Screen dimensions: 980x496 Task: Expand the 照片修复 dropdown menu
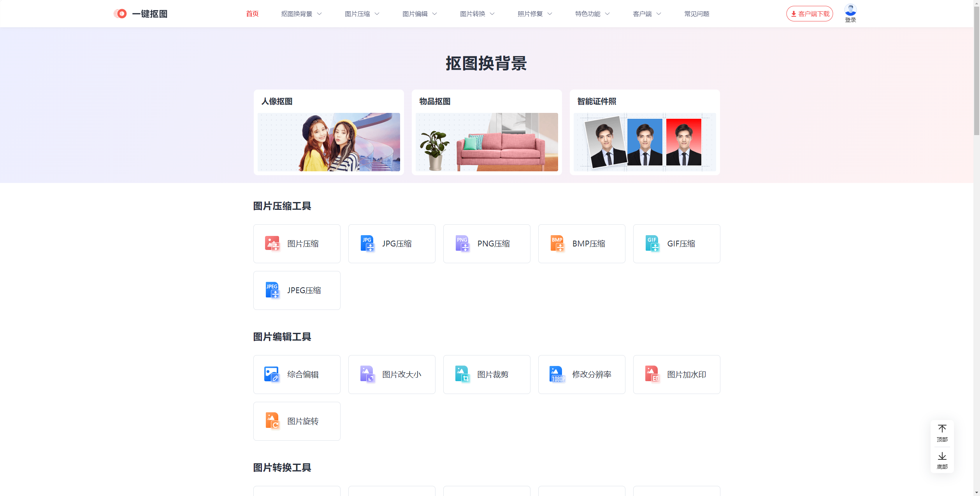pyautogui.click(x=534, y=13)
